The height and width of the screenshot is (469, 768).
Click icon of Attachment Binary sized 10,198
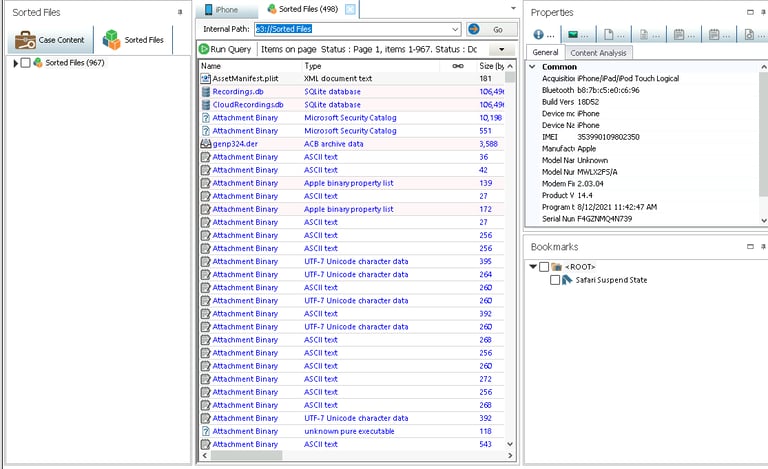[x=206, y=117]
